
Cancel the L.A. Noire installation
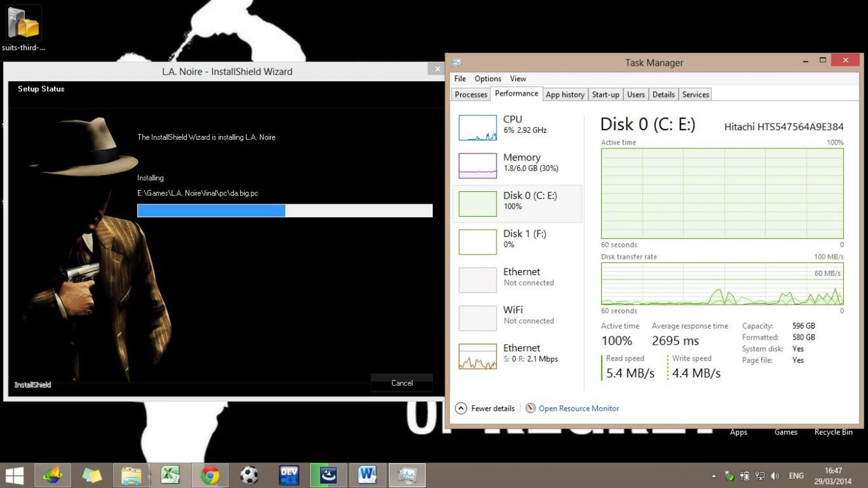click(x=402, y=383)
